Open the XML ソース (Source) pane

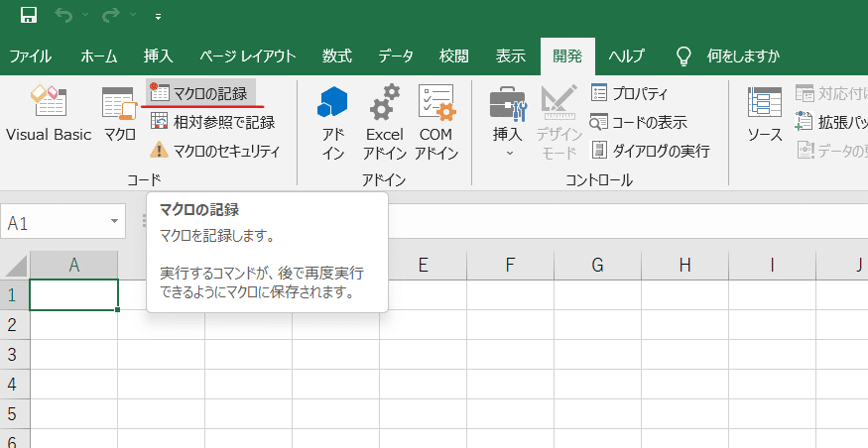point(765,114)
